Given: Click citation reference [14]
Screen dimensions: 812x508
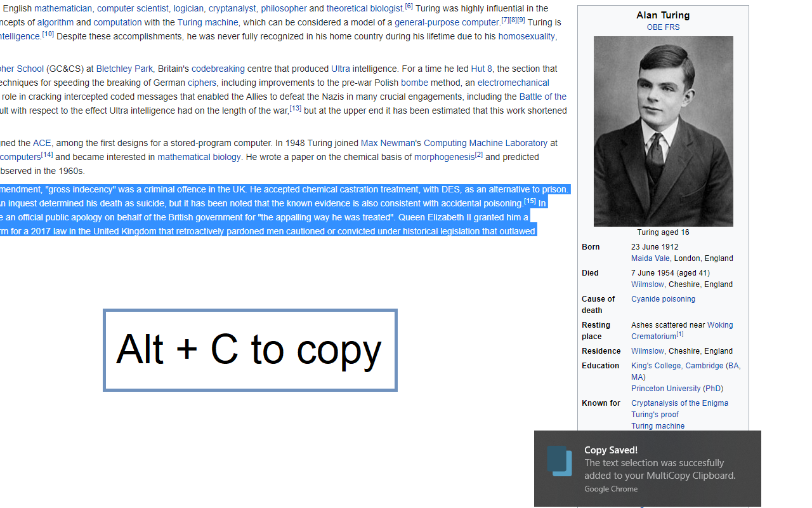Looking at the screenshot, I should pyautogui.click(x=47, y=154).
